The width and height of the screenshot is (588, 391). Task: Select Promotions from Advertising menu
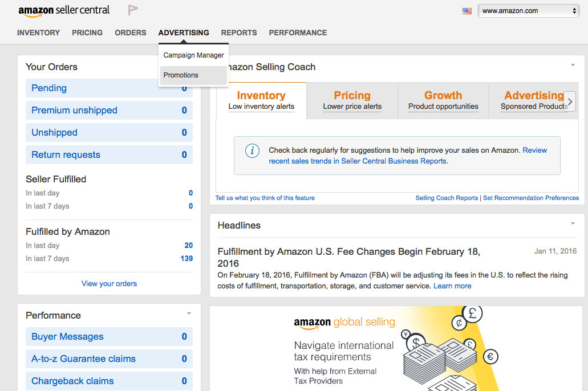[181, 75]
